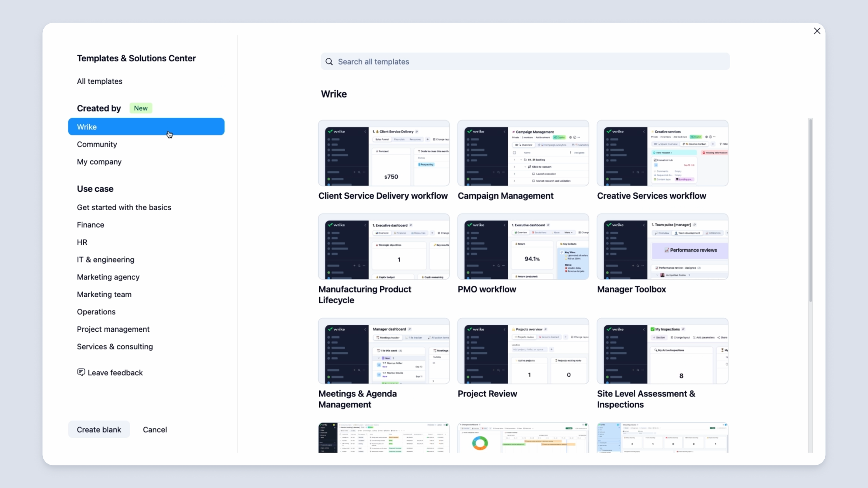Image resolution: width=868 pixels, height=488 pixels.
Task: Click the search magnifier icon
Action: pyautogui.click(x=329, y=62)
